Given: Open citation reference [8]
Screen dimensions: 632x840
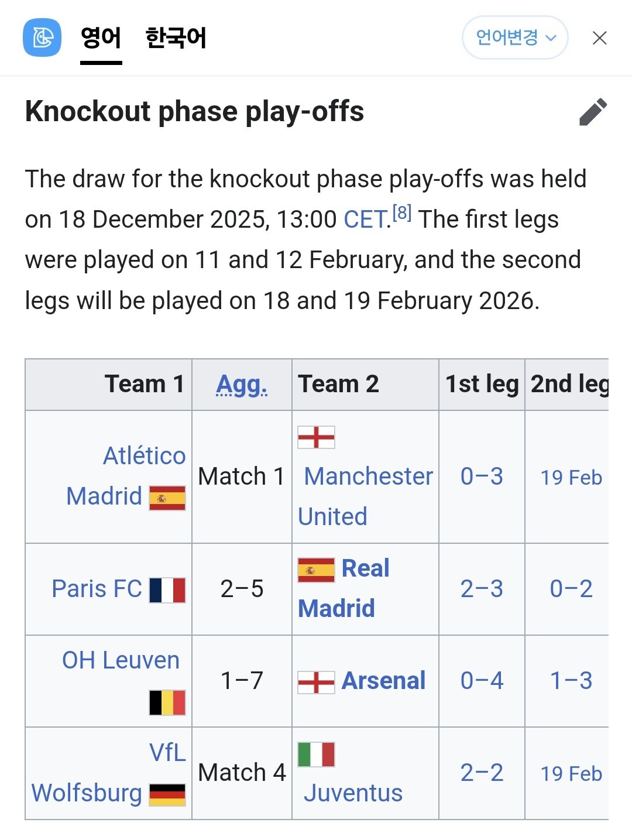Looking at the screenshot, I should [x=402, y=213].
